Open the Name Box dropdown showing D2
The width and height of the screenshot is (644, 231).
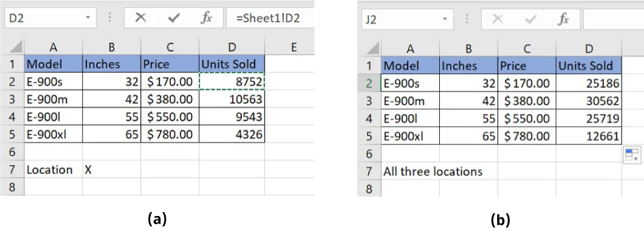[x=88, y=18]
